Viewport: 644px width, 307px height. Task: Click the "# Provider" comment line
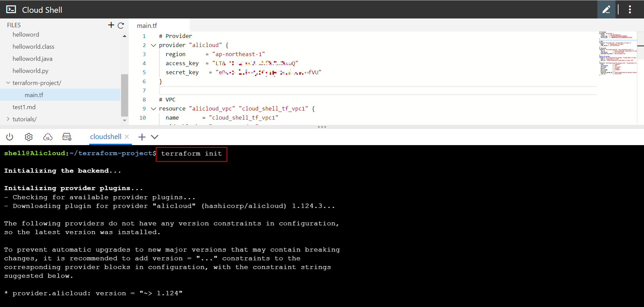point(175,36)
